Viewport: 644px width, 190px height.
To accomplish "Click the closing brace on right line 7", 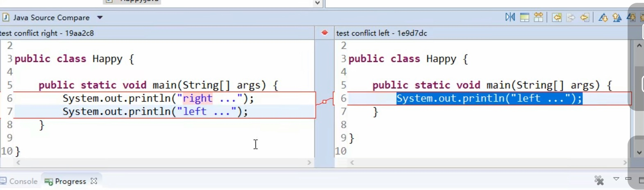I will coord(375,111).
